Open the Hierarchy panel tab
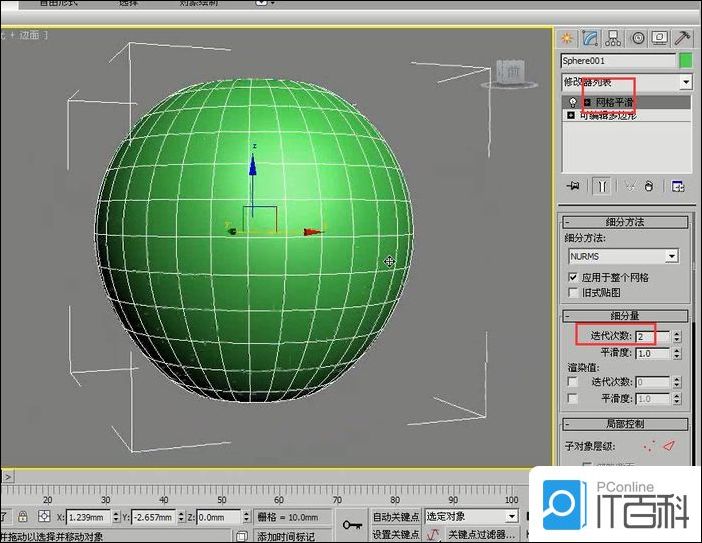This screenshot has height=543, width=702. tap(614, 38)
